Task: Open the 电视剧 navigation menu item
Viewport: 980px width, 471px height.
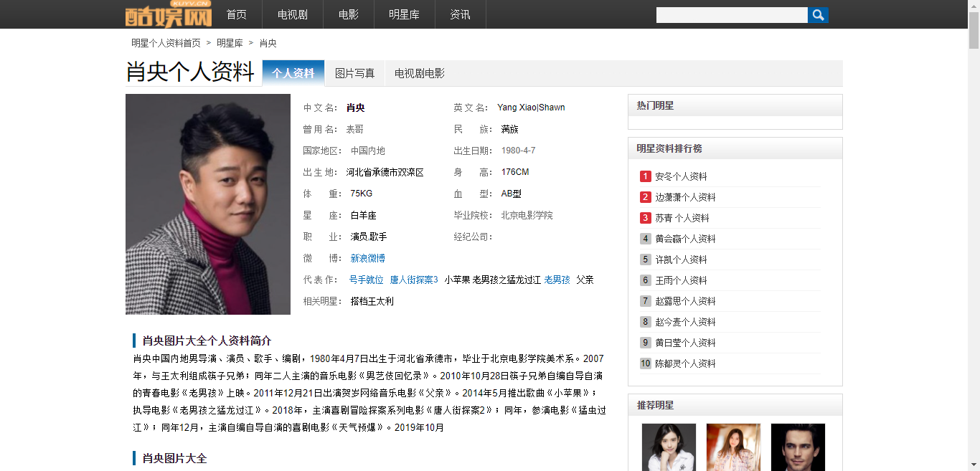Action: [292, 14]
